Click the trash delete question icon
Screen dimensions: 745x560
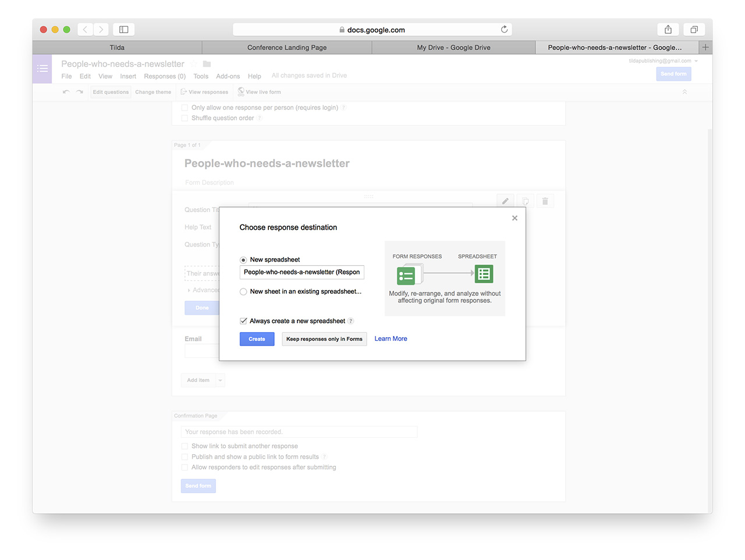pos(545,201)
